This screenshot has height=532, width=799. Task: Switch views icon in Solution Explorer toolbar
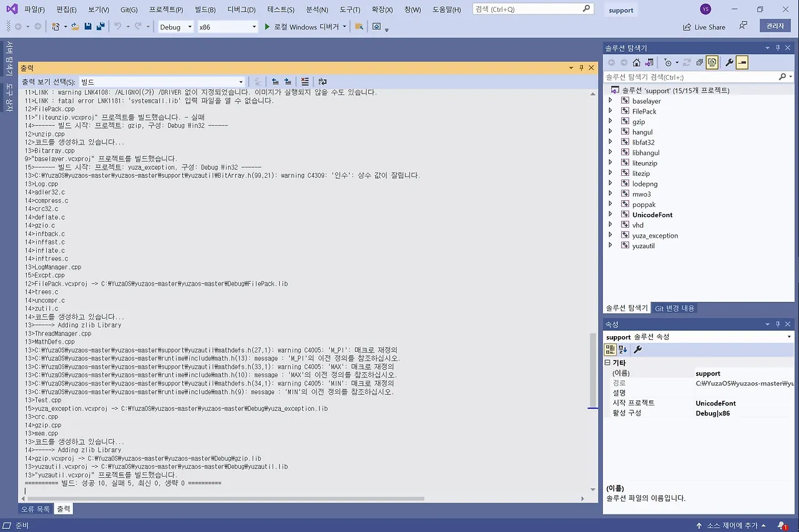pyautogui.click(x=649, y=62)
